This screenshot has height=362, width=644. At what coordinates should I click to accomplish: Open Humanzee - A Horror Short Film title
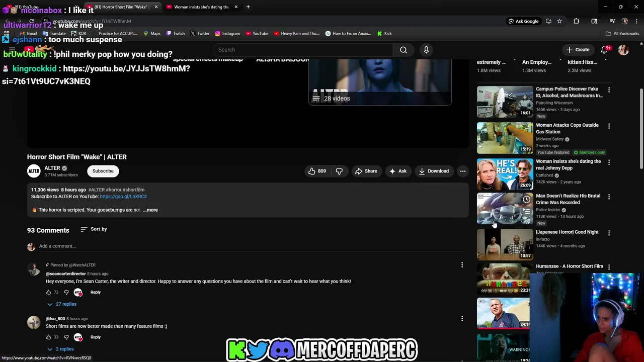coord(569,266)
